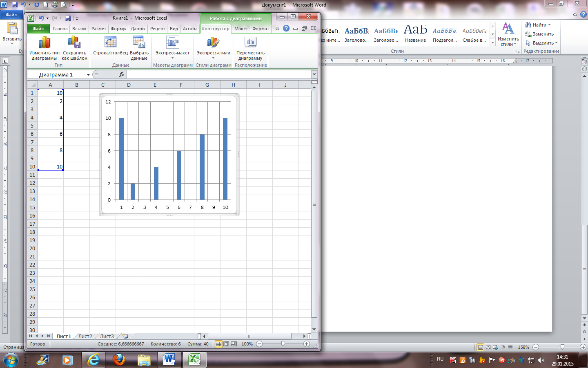Image resolution: width=588 pixels, height=368 pixels.
Task: Select column header D
Action: 129,85
